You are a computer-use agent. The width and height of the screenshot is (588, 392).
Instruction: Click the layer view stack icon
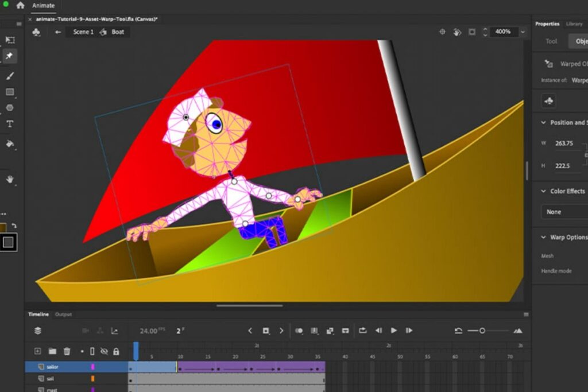pyautogui.click(x=38, y=331)
